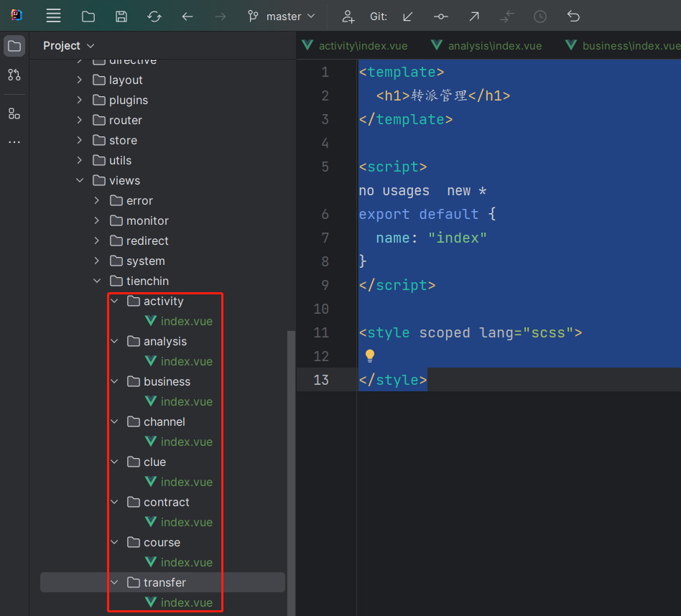
Task: Open index.vue under channel
Action: pos(179,442)
